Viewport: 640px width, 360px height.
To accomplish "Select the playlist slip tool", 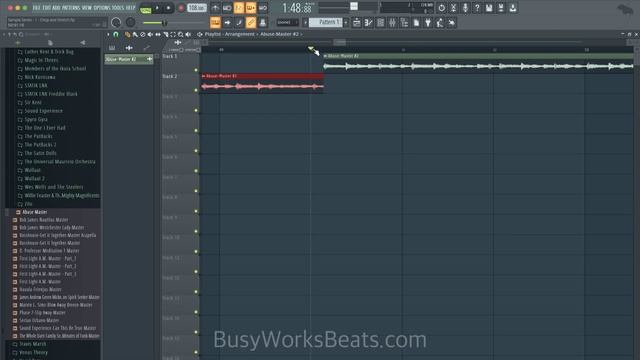I will [x=158, y=34].
